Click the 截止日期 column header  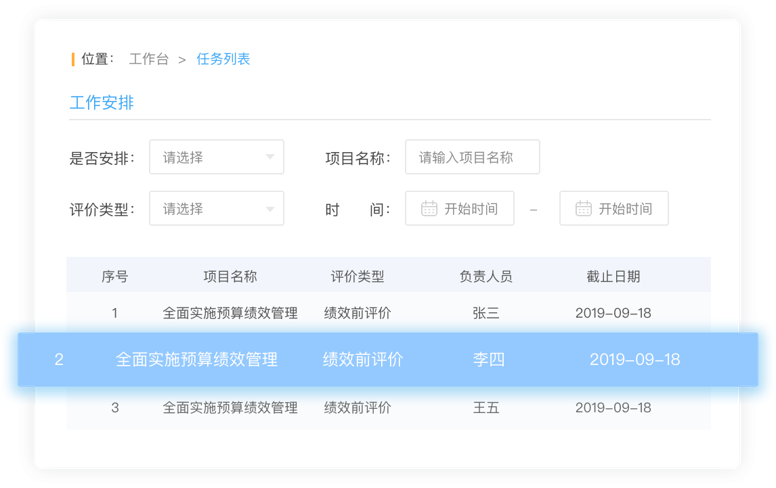click(x=613, y=276)
